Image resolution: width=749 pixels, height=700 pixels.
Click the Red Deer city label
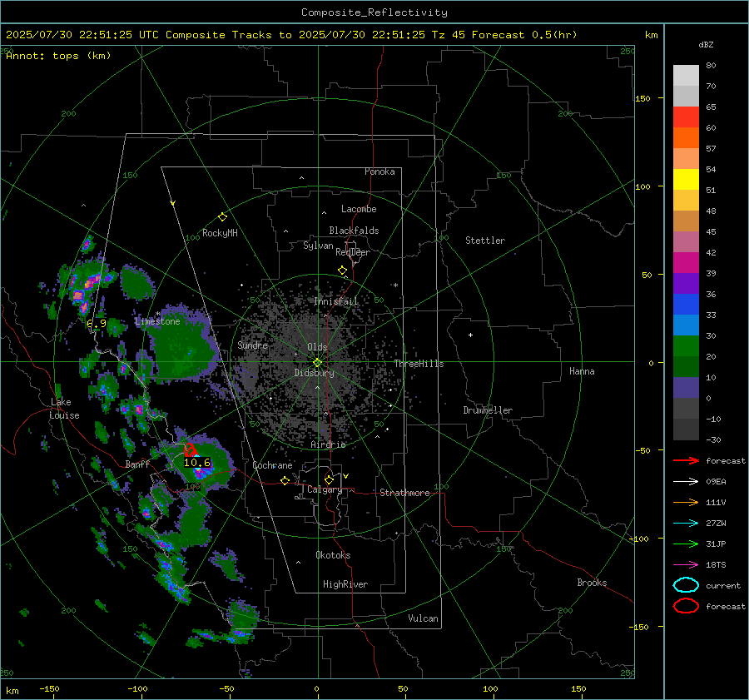[x=353, y=252]
